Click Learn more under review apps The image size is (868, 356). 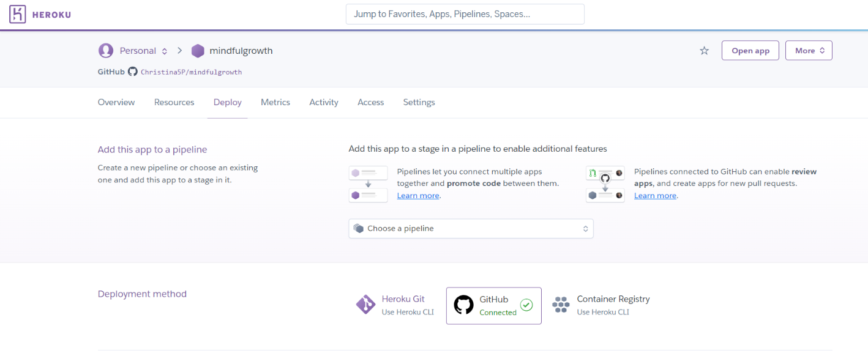pos(656,196)
